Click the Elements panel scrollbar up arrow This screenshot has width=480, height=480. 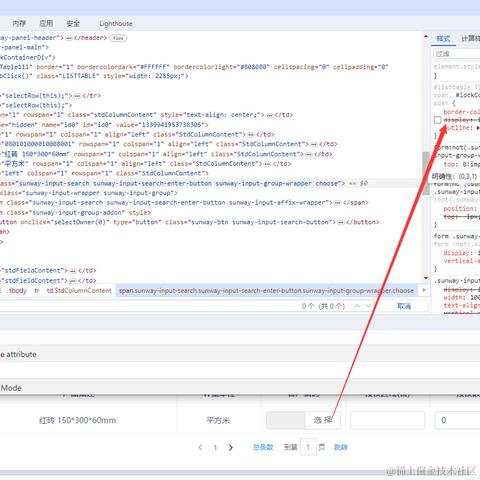[426, 36]
